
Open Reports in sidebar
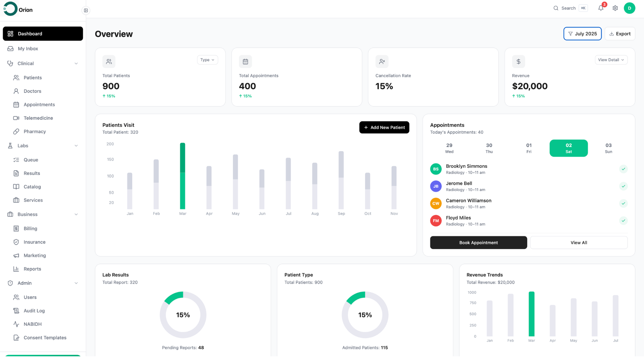(x=43, y=269)
